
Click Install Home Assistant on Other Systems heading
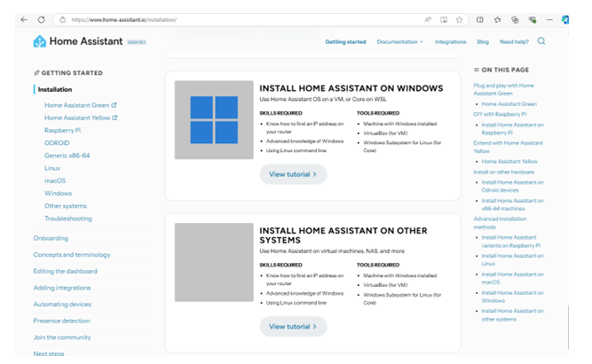(x=343, y=235)
